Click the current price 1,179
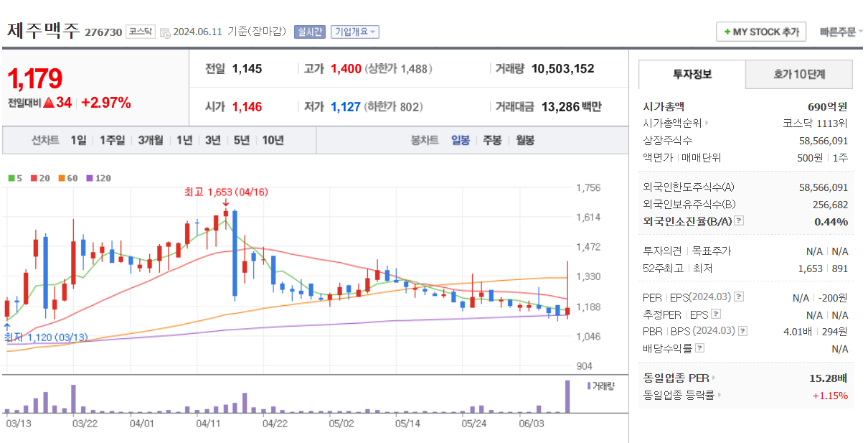The image size is (868, 443). (x=35, y=79)
